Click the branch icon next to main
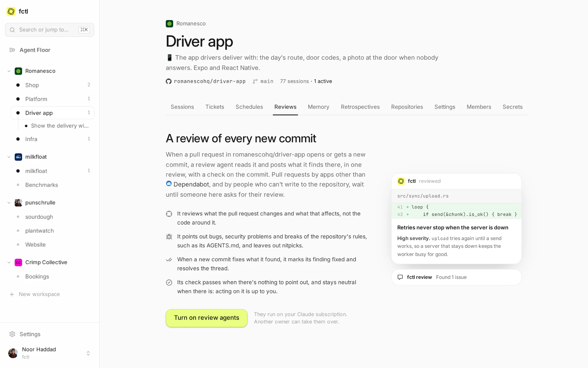588x368 pixels. (255, 81)
